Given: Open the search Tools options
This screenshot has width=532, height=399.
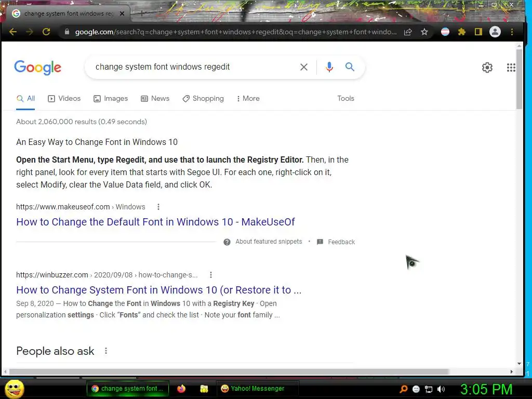Looking at the screenshot, I should pos(345,98).
